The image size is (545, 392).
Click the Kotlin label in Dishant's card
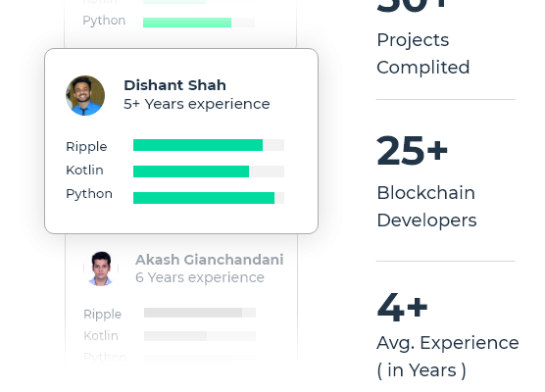84,170
